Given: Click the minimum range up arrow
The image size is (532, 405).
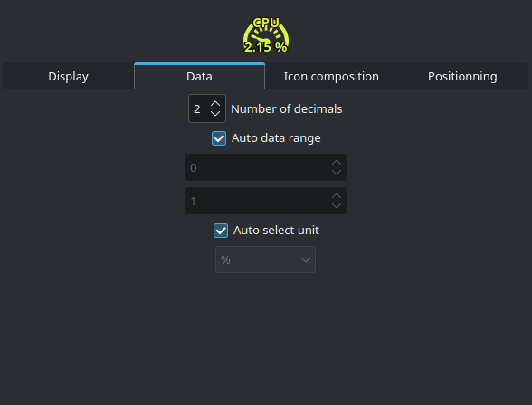Looking at the screenshot, I should point(337,163).
